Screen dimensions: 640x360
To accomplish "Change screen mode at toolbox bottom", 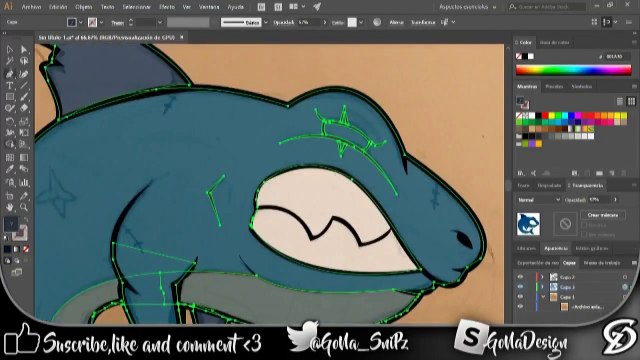I will pyautogui.click(x=17, y=272).
